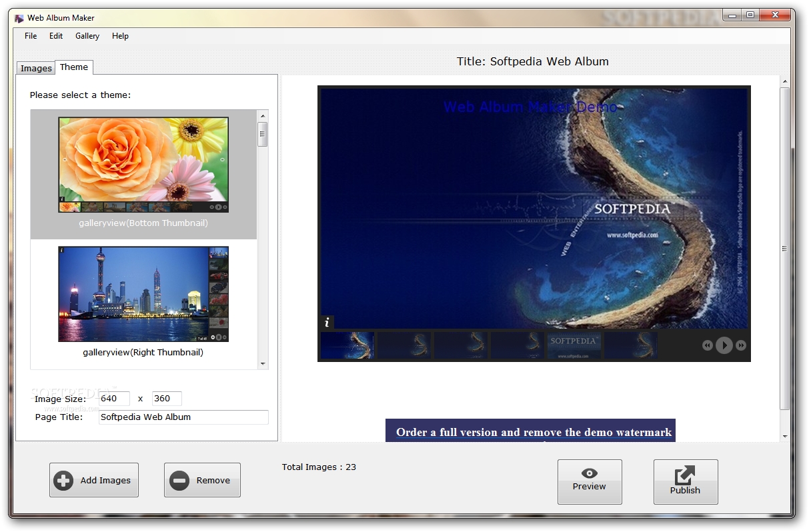This screenshot has height=532, width=809.
Task: Click the play button in gallery preview
Action: (x=724, y=345)
